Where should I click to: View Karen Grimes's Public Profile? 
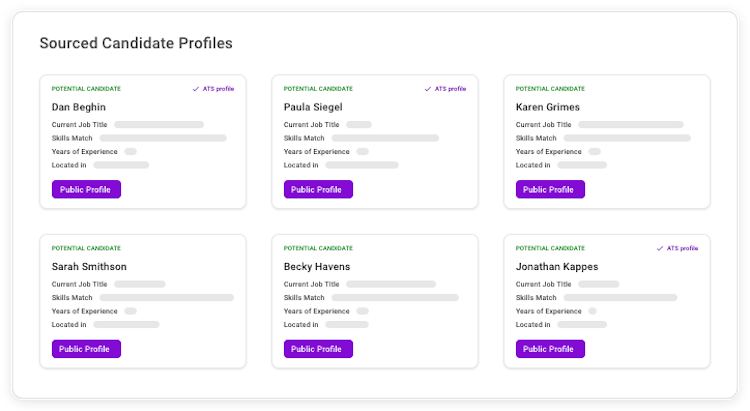[550, 189]
